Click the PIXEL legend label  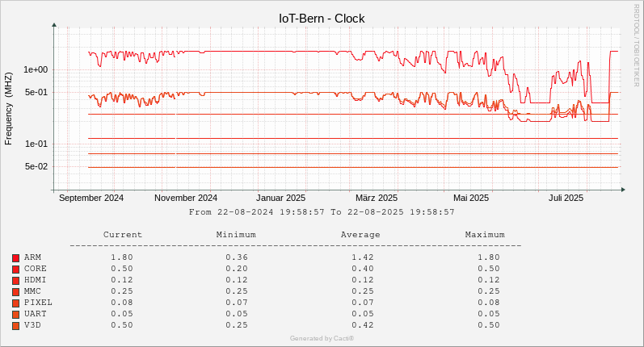pyautogui.click(x=38, y=303)
